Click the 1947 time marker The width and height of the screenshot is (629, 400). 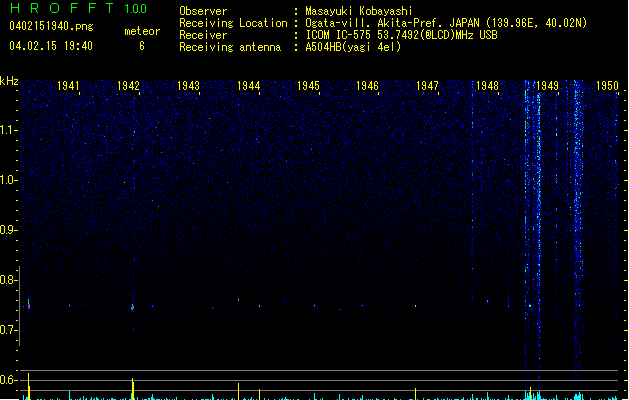[427, 85]
